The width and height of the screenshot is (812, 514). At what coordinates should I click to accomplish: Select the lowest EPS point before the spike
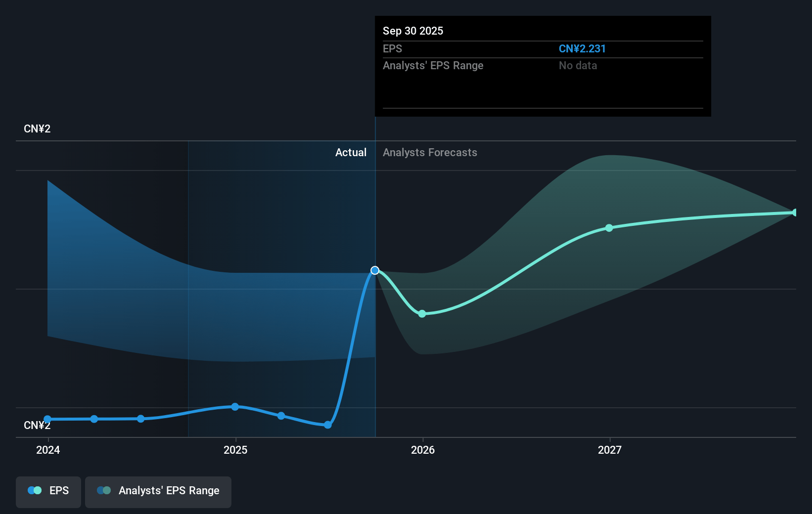point(328,425)
